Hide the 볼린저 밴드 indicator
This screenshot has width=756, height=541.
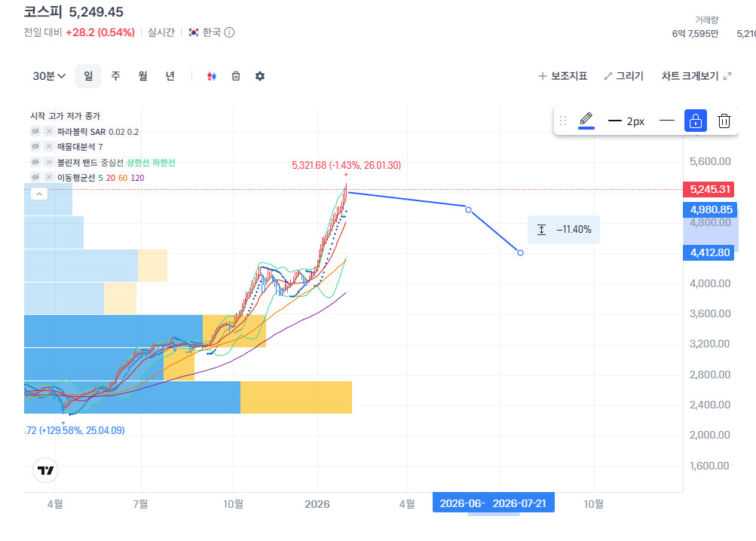click(x=35, y=162)
